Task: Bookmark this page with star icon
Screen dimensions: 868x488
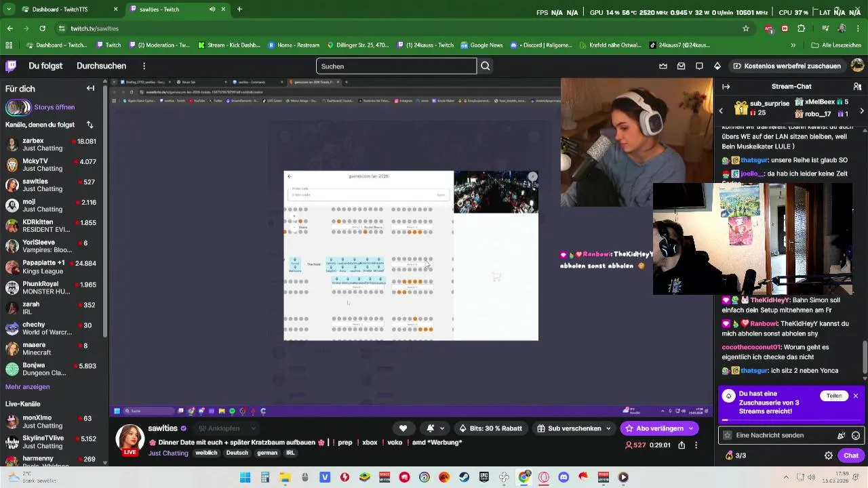Action: pos(746,28)
